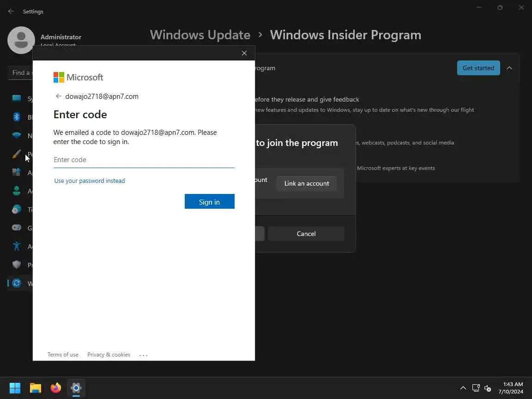This screenshot has height=399, width=532.
Task: Close the Settings window
Action: (521, 7)
